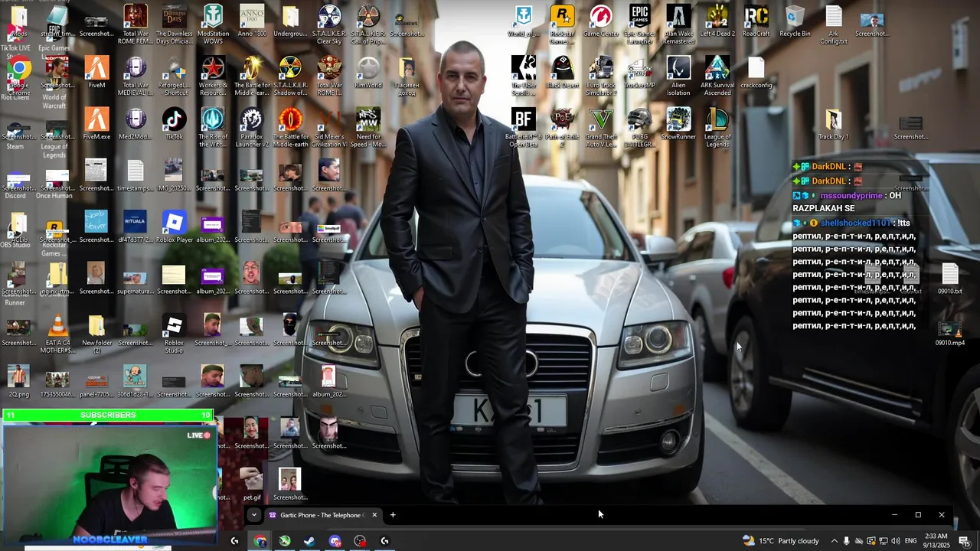Launch the Black Desert shortcut
Screen dimensions: 980x551
point(562,73)
